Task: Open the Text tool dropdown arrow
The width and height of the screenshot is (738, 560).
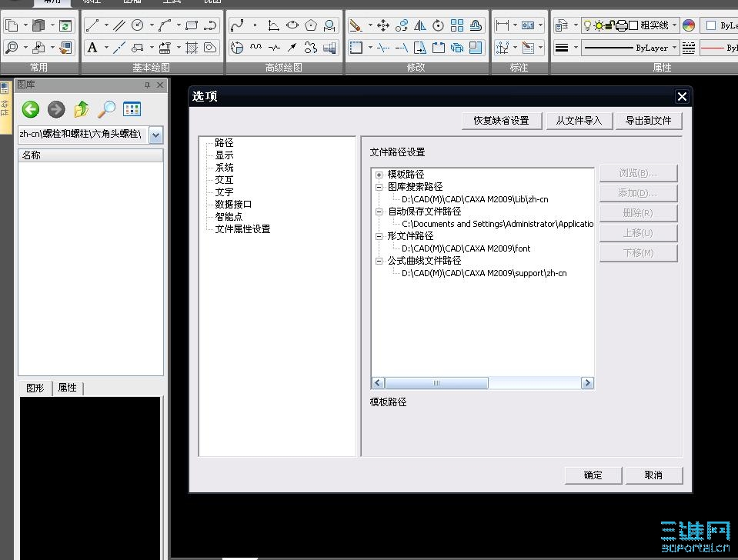Action: [x=106, y=48]
